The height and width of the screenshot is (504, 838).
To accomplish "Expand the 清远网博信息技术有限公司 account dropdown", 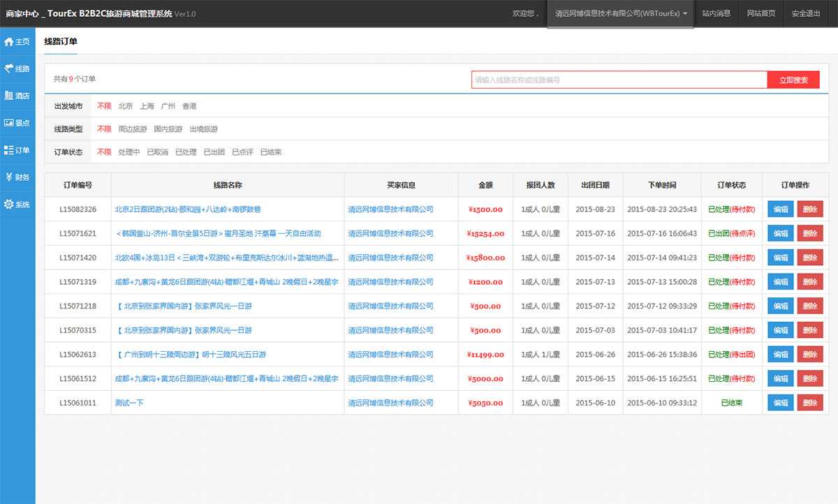I will (x=620, y=14).
